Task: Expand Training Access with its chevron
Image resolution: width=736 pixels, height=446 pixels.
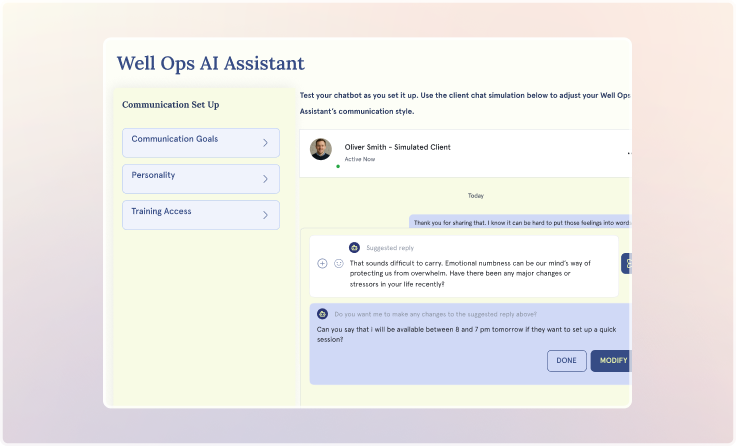Action: [x=265, y=215]
